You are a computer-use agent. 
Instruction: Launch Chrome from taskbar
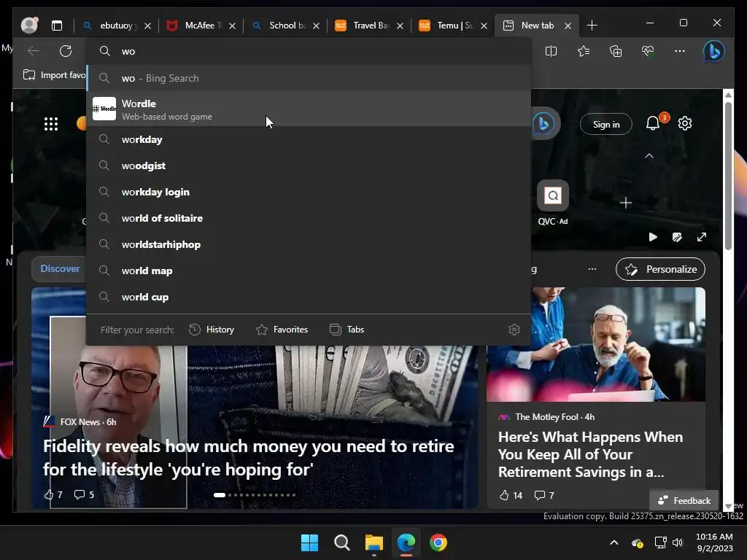tap(438, 542)
